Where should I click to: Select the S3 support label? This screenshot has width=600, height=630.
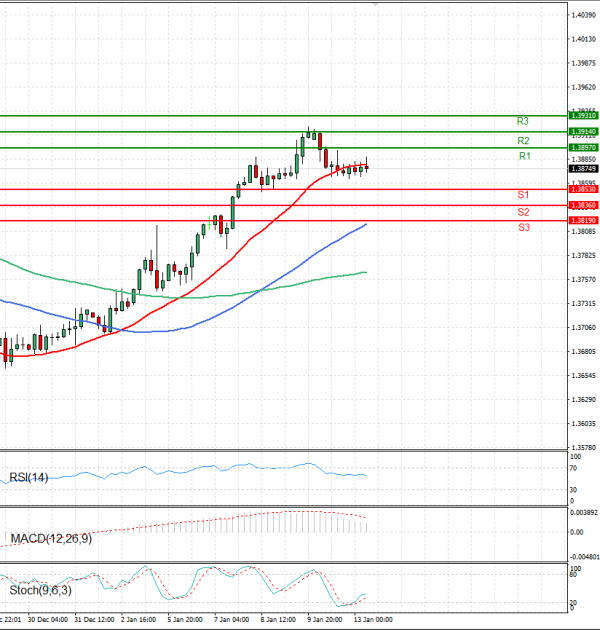[x=523, y=229]
